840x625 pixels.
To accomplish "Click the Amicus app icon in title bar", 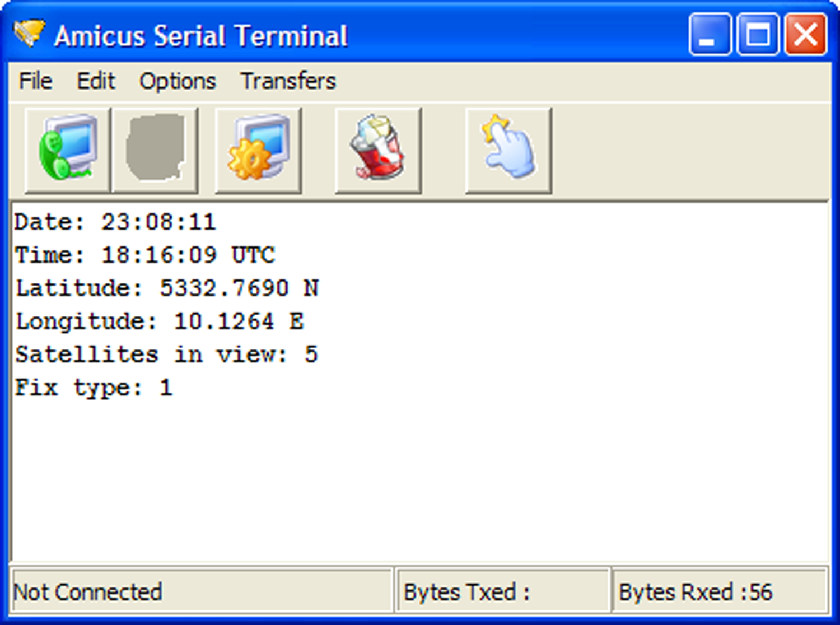I will (x=29, y=34).
